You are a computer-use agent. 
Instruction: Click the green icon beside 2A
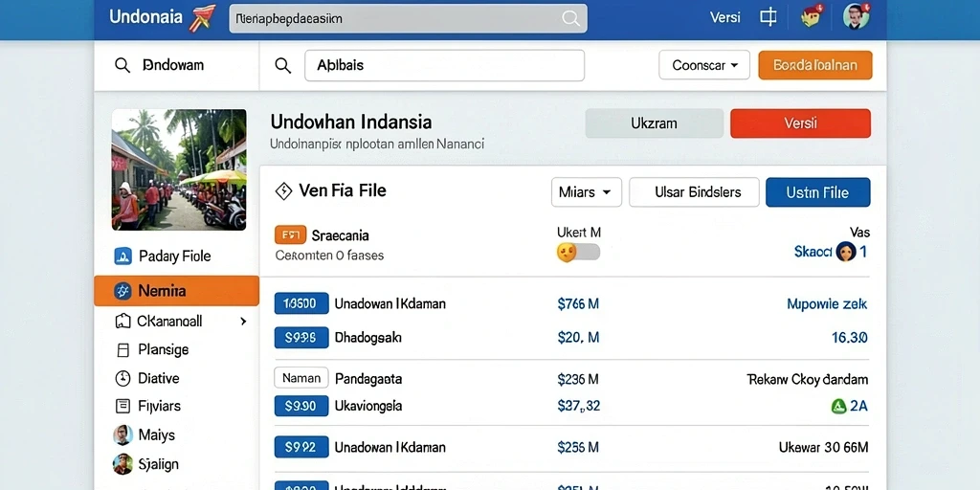click(x=838, y=406)
